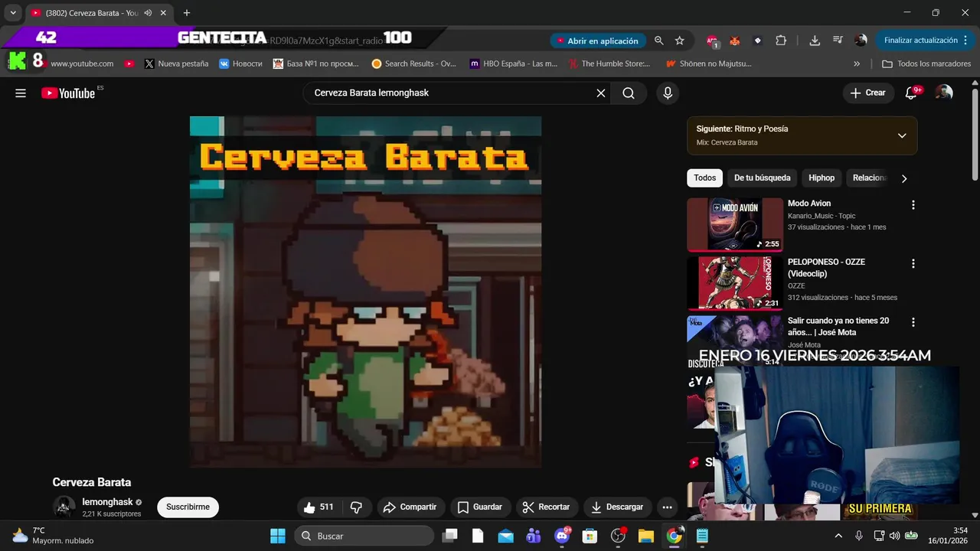Open The Humble Store bookmark
The height and width of the screenshot is (551, 980).
[609, 64]
